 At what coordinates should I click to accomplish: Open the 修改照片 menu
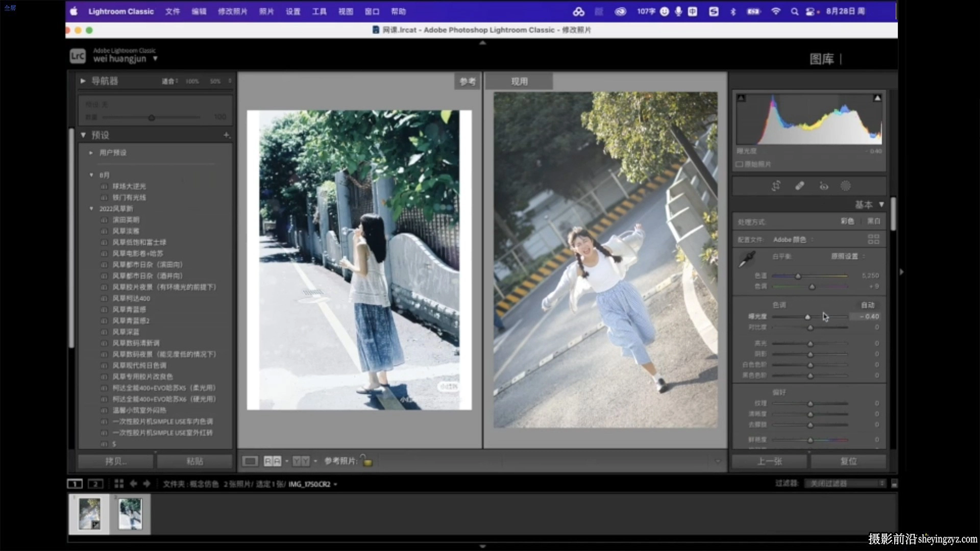pos(232,11)
